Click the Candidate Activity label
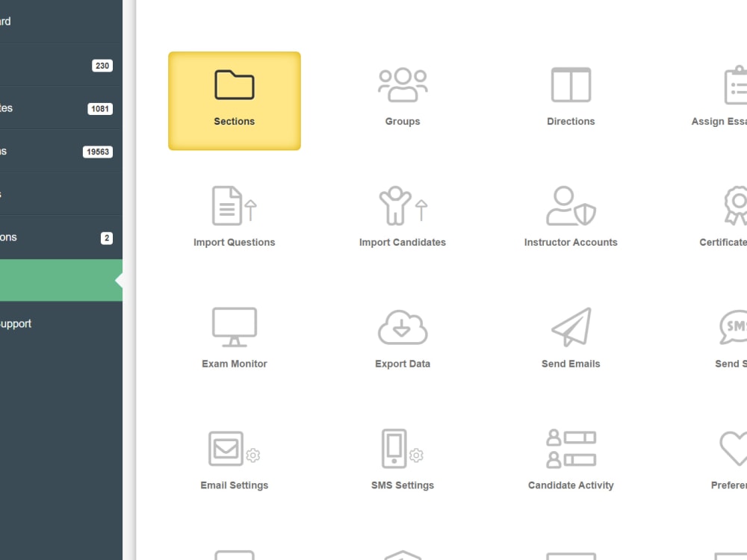 coord(571,485)
